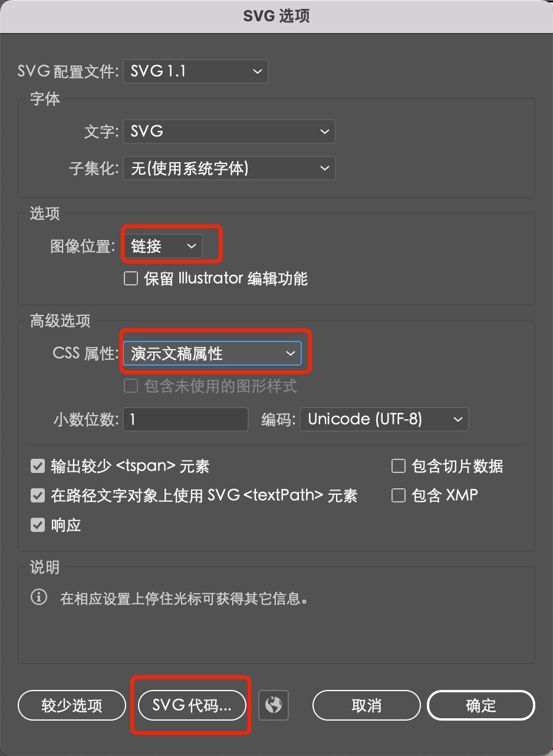The height and width of the screenshot is (756, 553).
Task: Enable 包含切片数据 checkbox
Action: [x=399, y=466]
